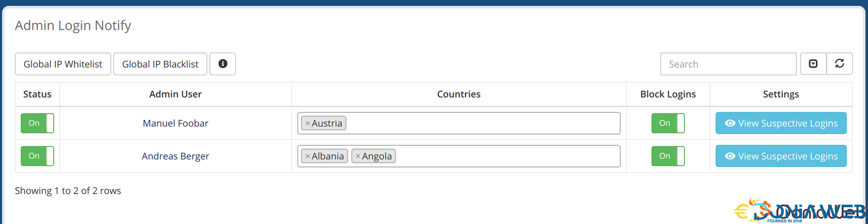Open Manuel Foobar's countries selection box
868x224 pixels.
482,124
